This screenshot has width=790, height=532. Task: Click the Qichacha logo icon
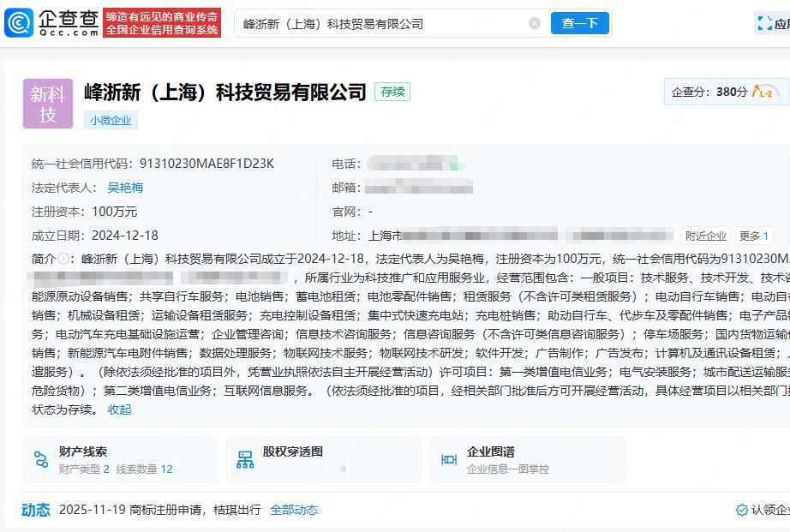click(x=19, y=23)
